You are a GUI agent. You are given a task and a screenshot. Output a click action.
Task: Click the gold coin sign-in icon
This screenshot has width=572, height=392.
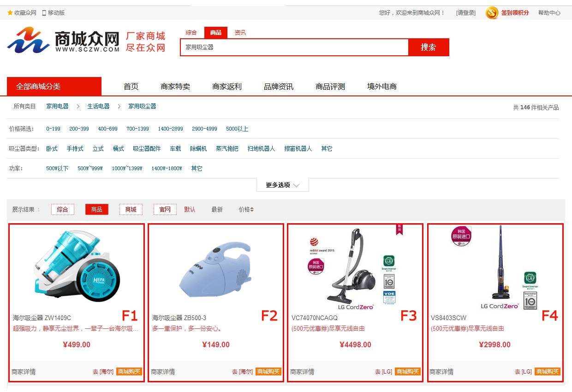pos(492,13)
